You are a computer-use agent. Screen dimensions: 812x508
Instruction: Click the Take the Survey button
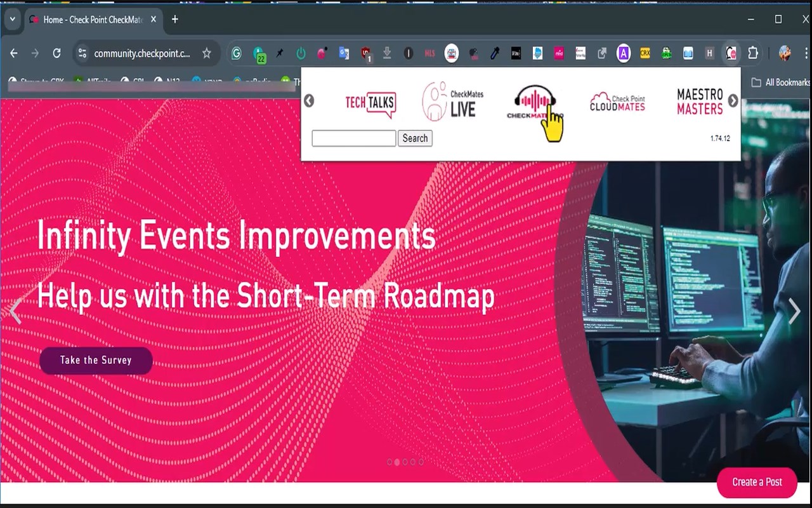(x=96, y=360)
